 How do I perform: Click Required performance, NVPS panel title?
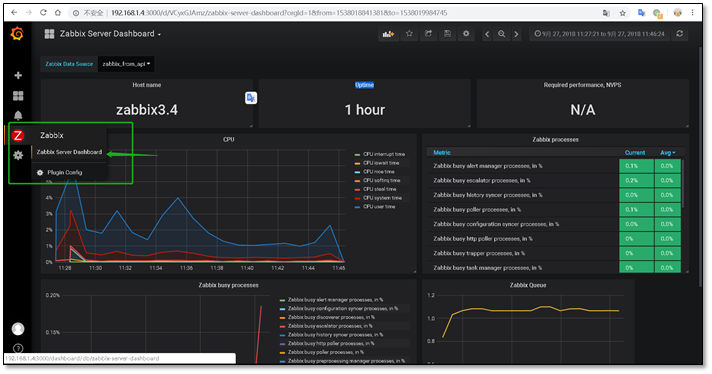pos(583,85)
